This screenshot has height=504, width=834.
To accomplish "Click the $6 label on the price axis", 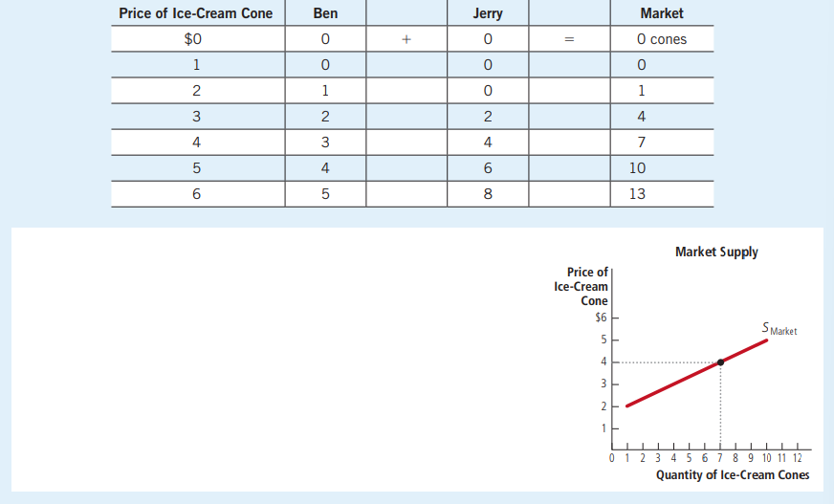I will (601, 318).
